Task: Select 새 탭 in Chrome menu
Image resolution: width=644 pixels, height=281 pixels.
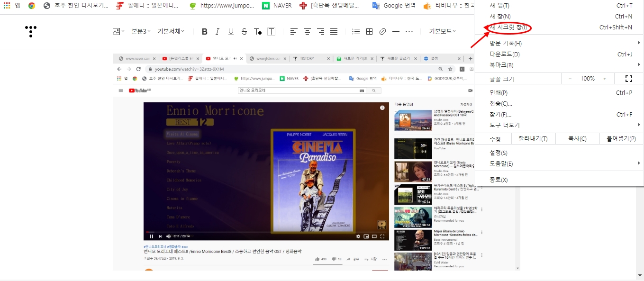Action: tap(559, 6)
